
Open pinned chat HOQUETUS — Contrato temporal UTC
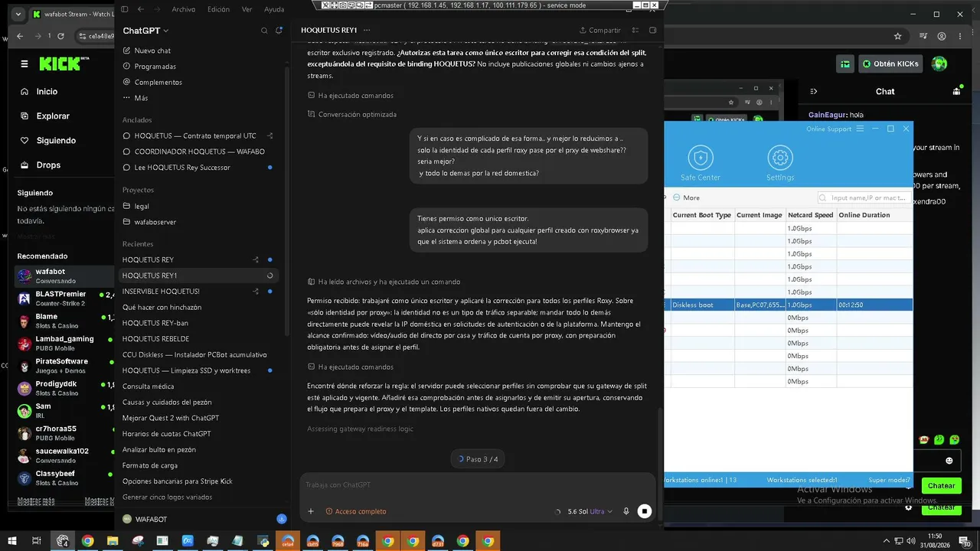[195, 135]
